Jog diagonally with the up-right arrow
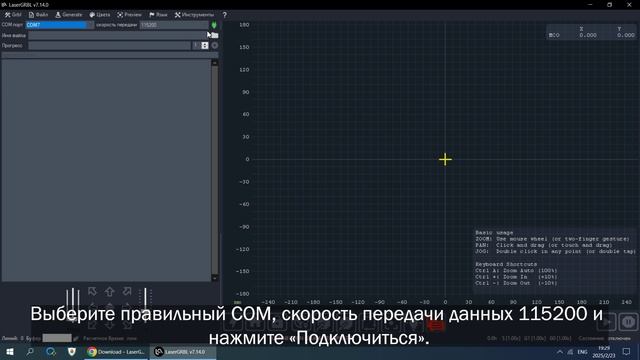 (x=127, y=291)
